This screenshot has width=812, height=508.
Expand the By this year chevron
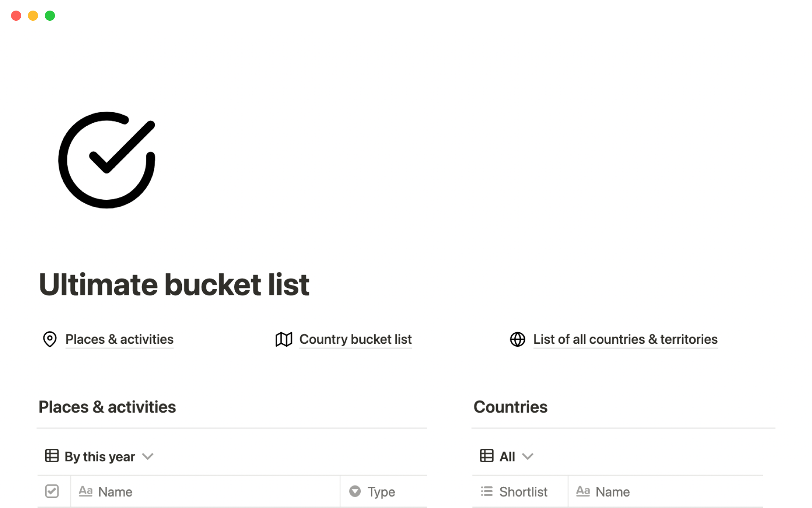(148, 456)
